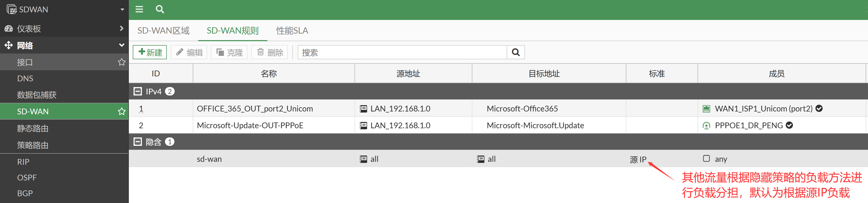Open the SDWAN VDOM dropdown
This screenshot has width=868, height=203.
122,9
